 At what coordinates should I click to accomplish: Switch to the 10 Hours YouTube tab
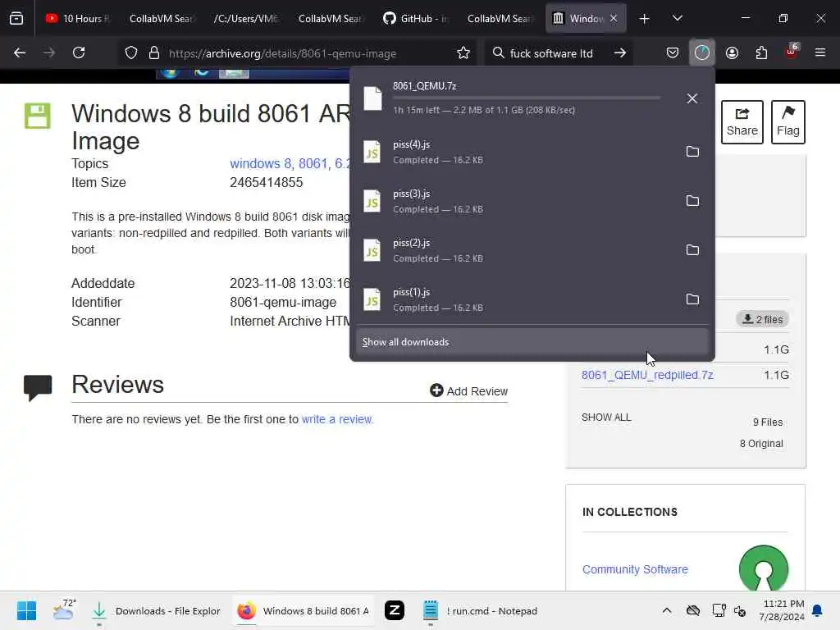(x=77, y=19)
